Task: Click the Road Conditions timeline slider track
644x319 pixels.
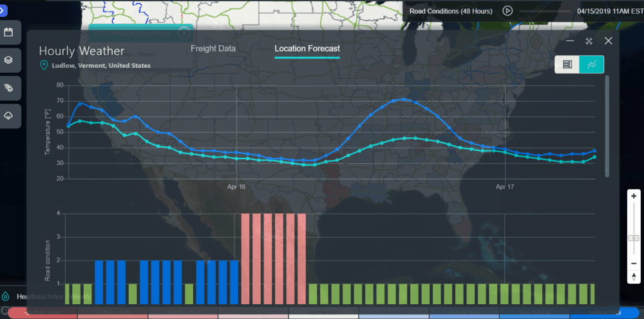Action: click(x=545, y=12)
